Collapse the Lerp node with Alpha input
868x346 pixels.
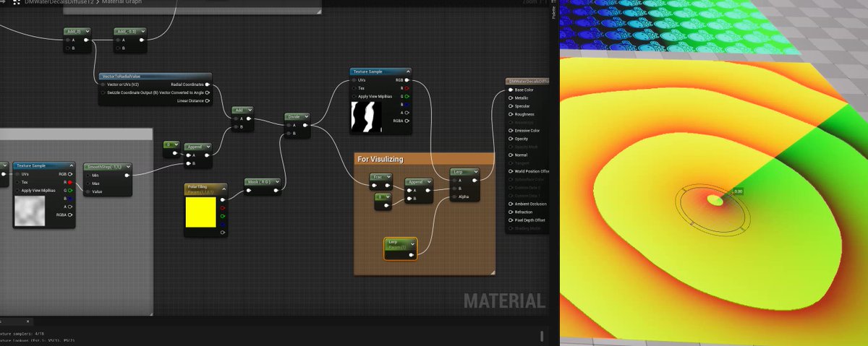475,172
